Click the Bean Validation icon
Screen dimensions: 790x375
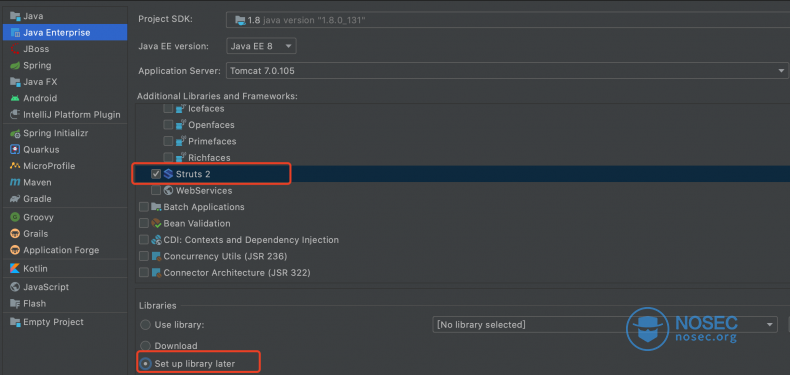156,223
